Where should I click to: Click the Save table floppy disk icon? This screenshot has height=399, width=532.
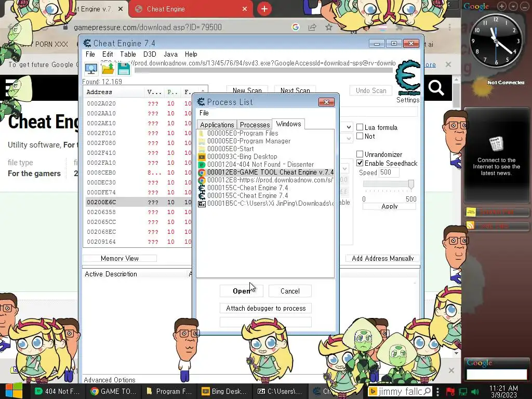124,69
